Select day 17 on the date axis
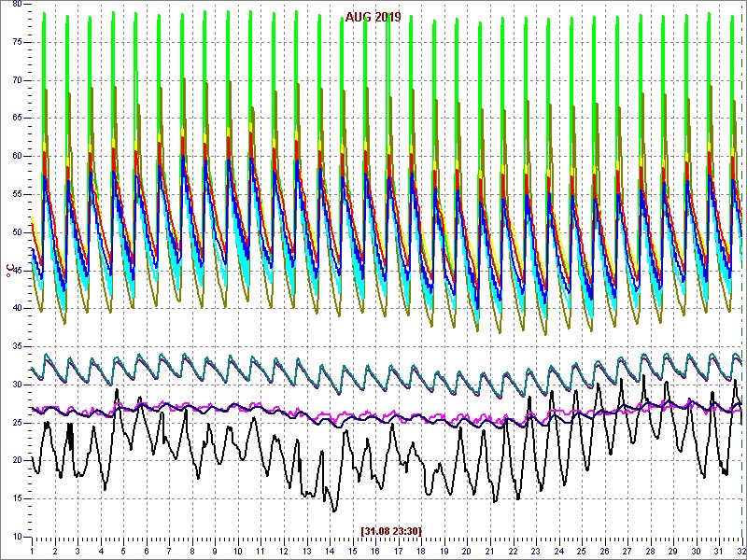This screenshot has height=560, width=747. coord(399,551)
